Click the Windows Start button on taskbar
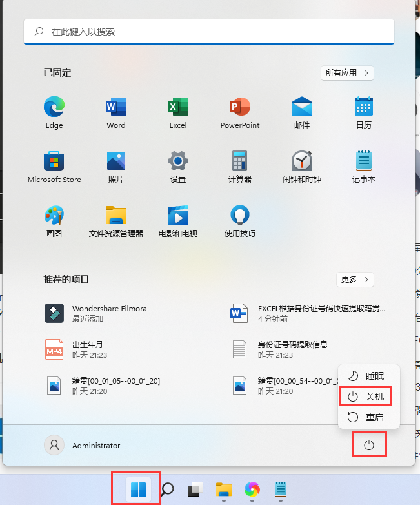The height and width of the screenshot is (505, 420). (x=138, y=490)
